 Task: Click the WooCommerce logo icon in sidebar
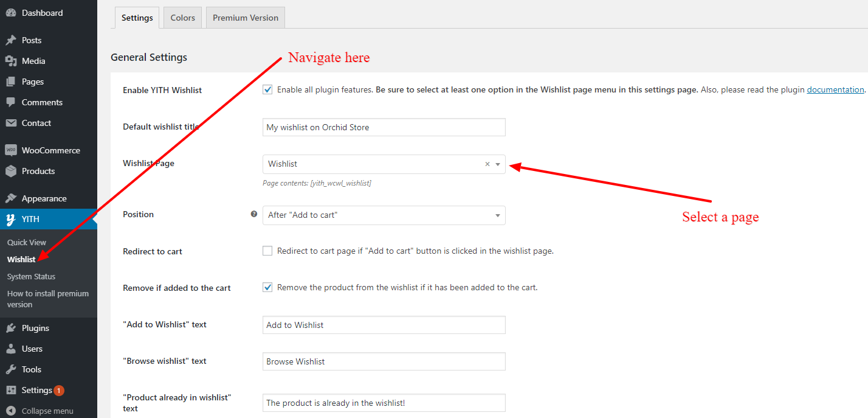point(11,150)
